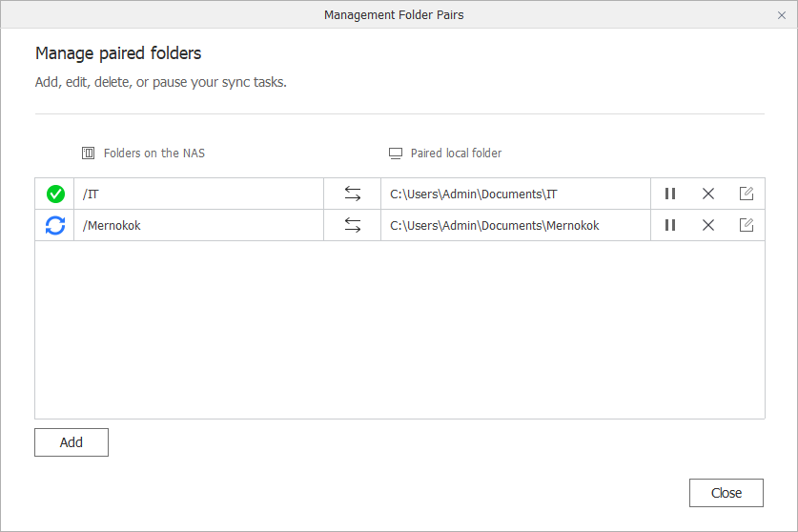Click the two-way sync arrows in the /Mernokok row
This screenshot has width=798, height=532.
coord(353,225)
